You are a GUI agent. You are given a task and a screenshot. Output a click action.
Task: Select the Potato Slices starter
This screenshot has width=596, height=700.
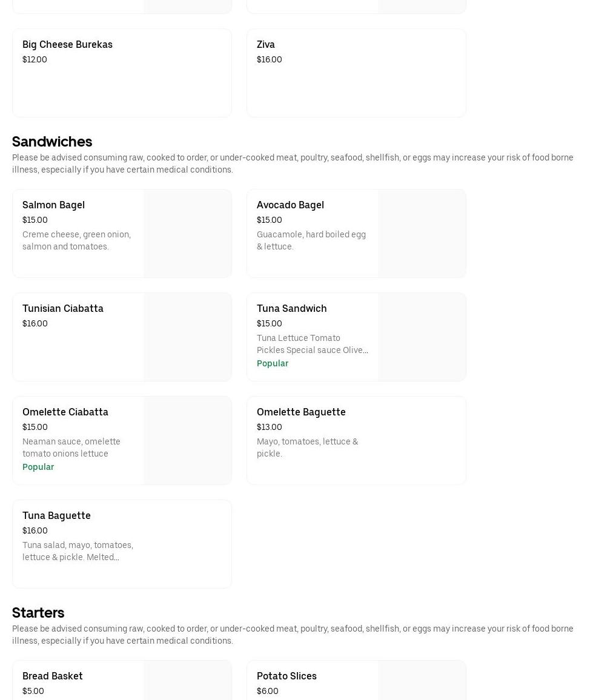[286, 676]
